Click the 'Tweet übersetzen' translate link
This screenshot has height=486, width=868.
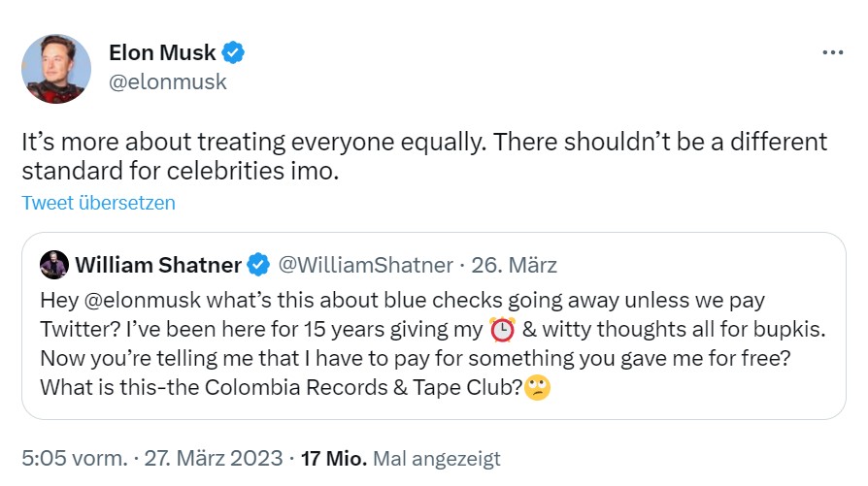[98, 203]
